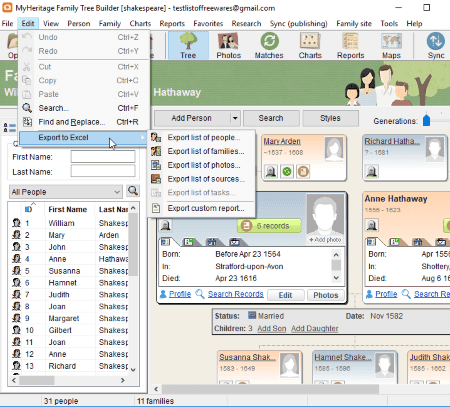
Task: Click the First Name input field
Action: pyautogui.click(x=103, y=156)
